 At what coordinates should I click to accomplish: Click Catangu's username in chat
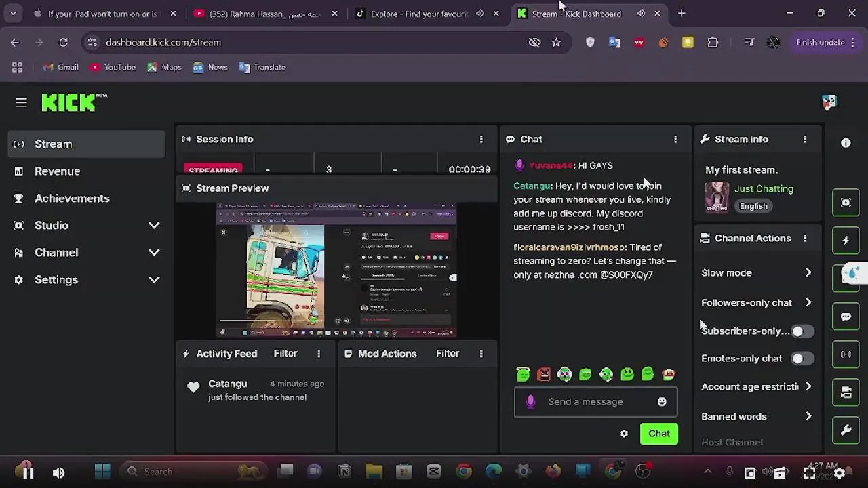point(532,186)
